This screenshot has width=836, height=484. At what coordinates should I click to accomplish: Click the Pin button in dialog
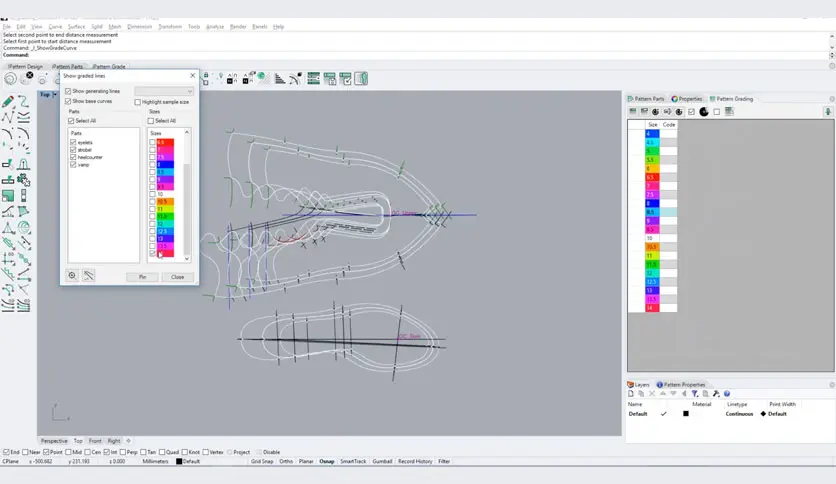tap(142, 277)
